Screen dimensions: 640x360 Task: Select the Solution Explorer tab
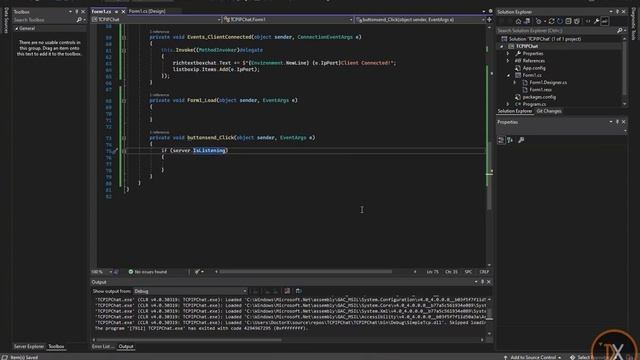[515, 111]
